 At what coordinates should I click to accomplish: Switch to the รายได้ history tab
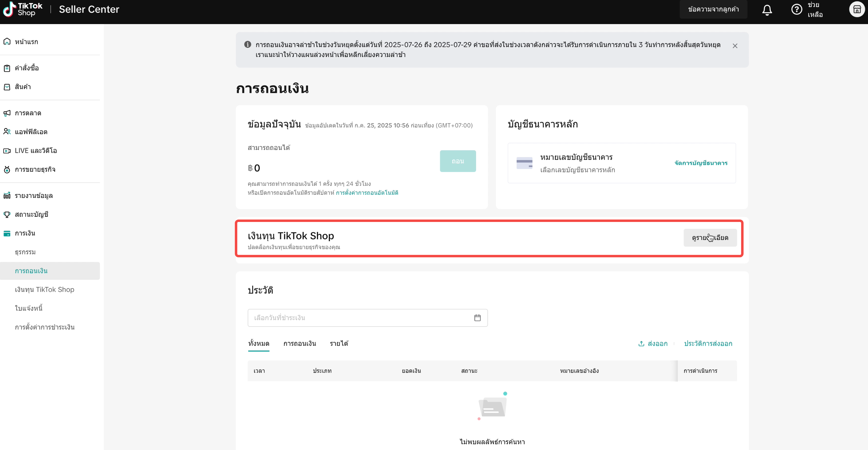[339, 344]
